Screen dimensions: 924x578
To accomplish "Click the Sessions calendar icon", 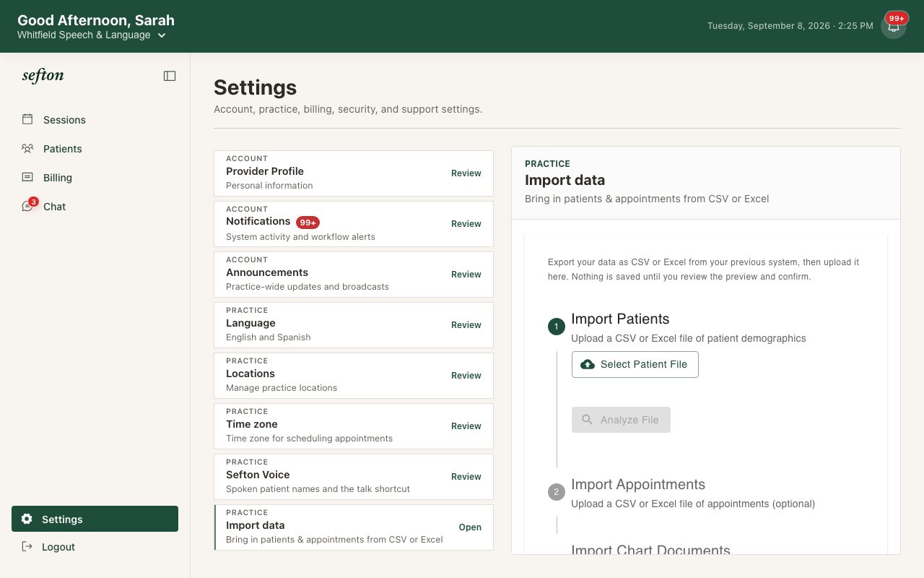I will pyautogui.click(x=27, y=119).
